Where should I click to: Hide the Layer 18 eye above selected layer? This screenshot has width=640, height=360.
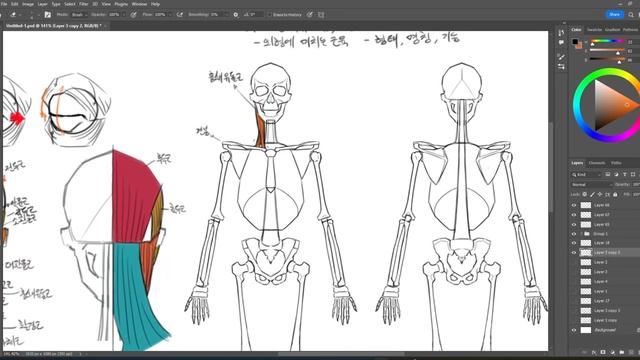[x=574, y=243]
